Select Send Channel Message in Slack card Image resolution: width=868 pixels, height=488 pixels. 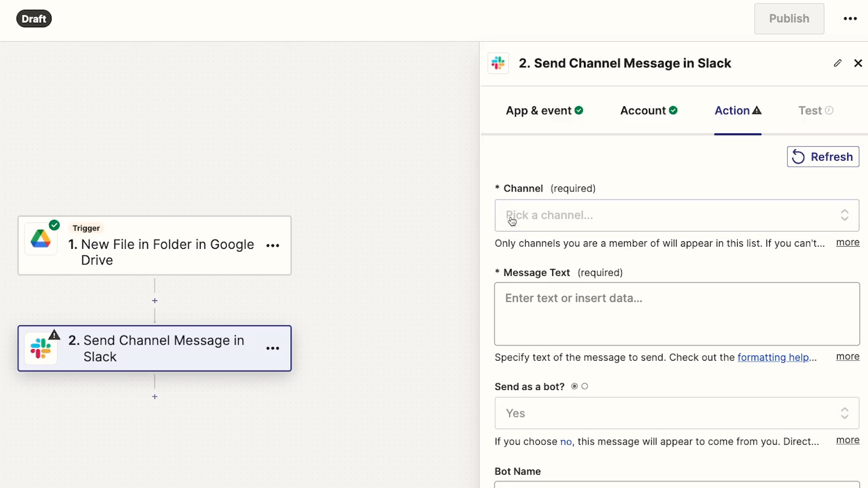155,349
